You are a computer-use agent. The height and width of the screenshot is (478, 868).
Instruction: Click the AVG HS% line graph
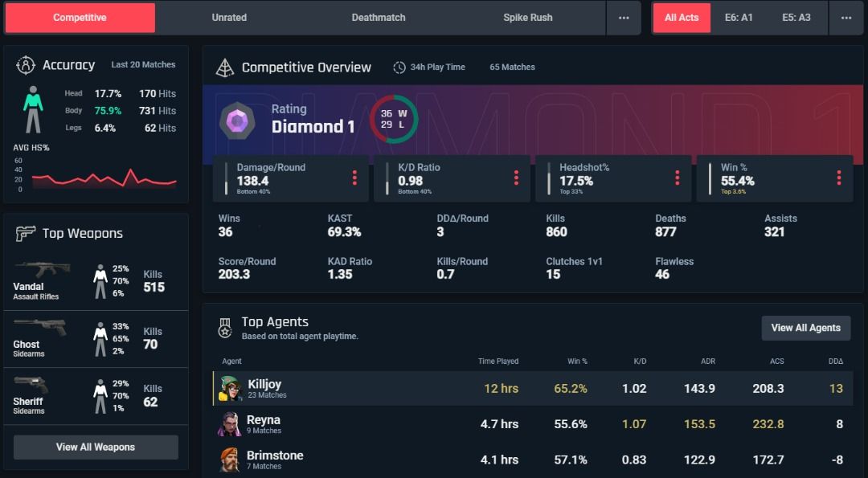(x=104, y=177)
